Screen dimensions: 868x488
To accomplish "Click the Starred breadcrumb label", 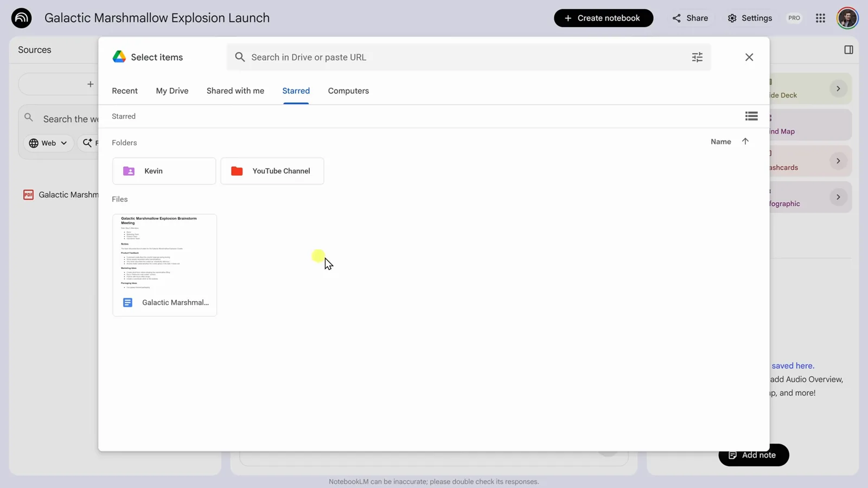I will point(124,116).
